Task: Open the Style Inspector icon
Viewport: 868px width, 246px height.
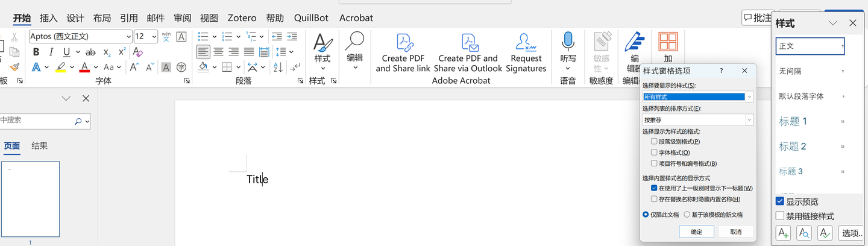Action: tap(804, 233)
